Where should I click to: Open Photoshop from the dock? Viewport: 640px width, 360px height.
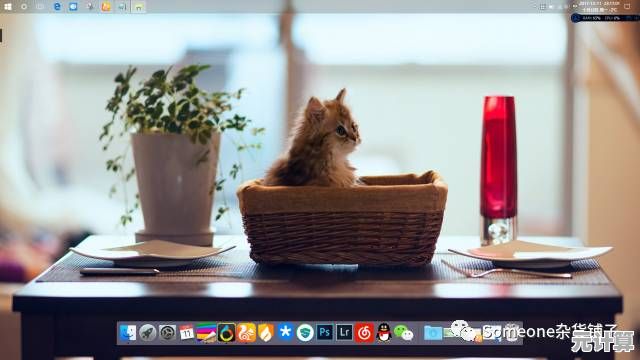pyautogui.click(x=325, y=332)
